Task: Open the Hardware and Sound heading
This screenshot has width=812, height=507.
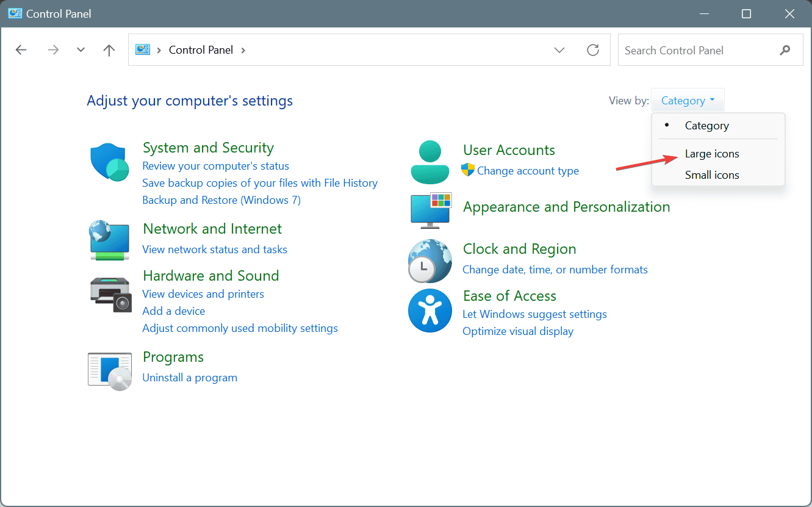Action: (x=210, y=276)
